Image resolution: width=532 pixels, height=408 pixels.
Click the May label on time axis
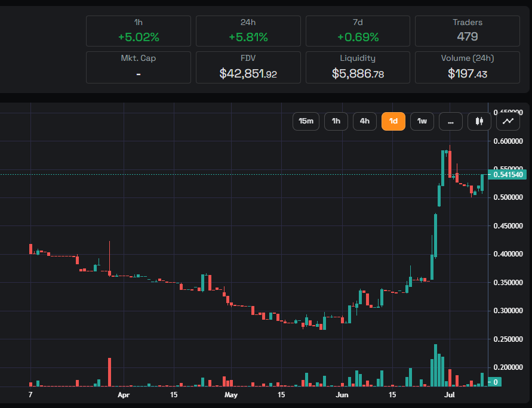coord(231,395)
